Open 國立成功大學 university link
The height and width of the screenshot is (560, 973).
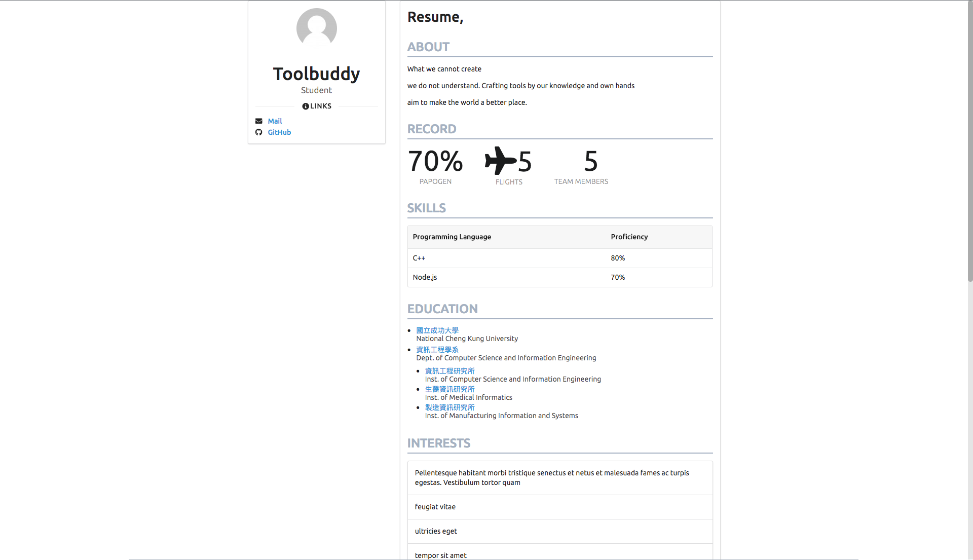click(437, 330)
